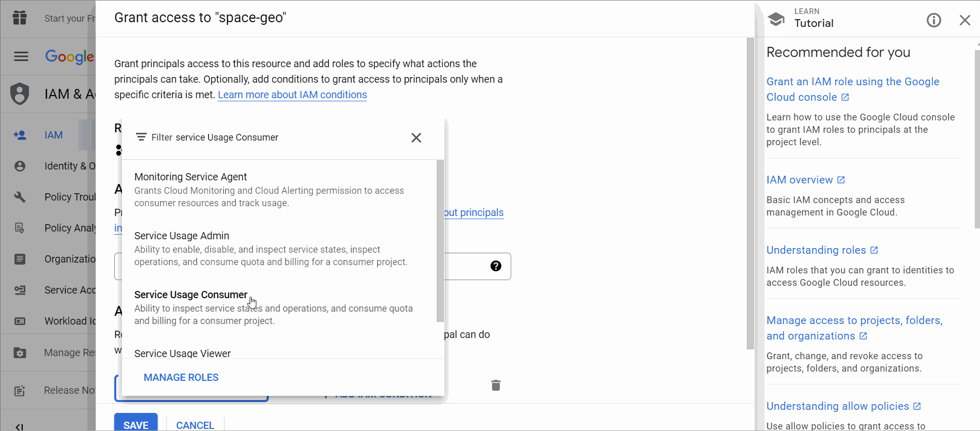The image size is (980, 431).
Task: Click the Google Cloud logo
Action: pyautogui.click(x=70, y=57)
